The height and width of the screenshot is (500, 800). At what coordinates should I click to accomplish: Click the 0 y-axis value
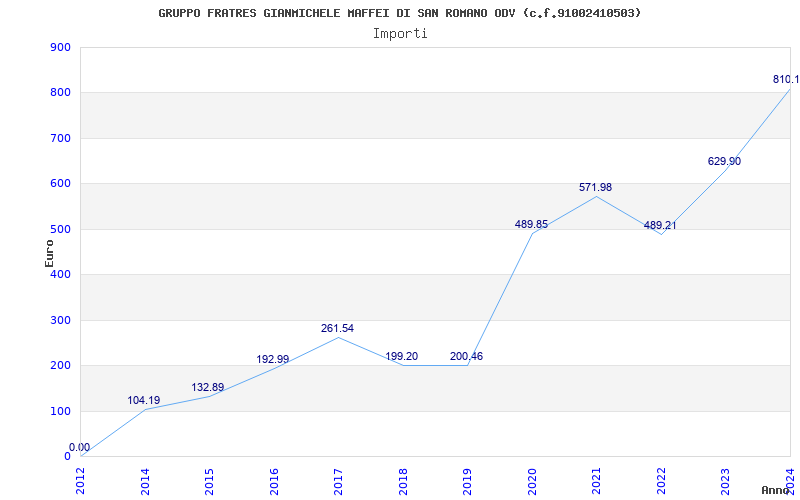[x=67, y=457]
